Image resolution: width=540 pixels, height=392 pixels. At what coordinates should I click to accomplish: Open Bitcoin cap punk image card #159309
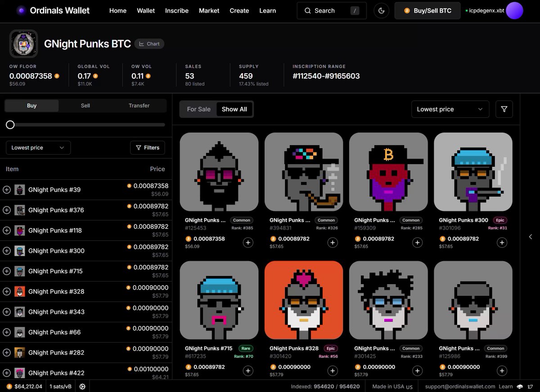click(x=388, y=172)
